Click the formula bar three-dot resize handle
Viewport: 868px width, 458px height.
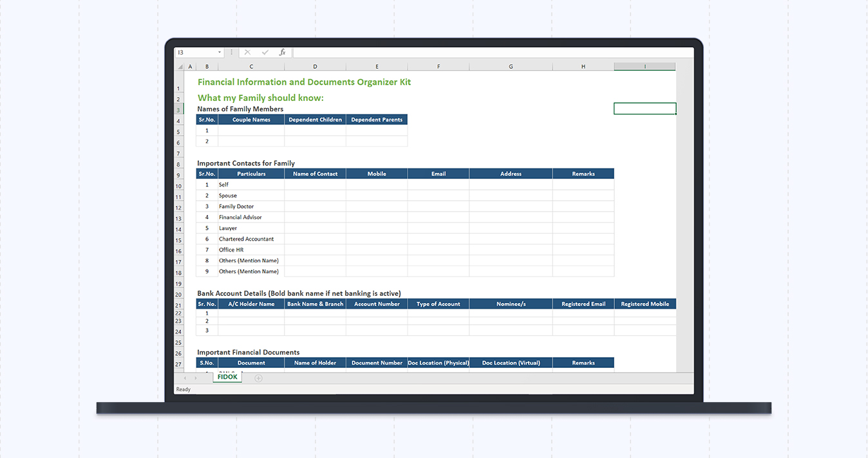[231, 52]
